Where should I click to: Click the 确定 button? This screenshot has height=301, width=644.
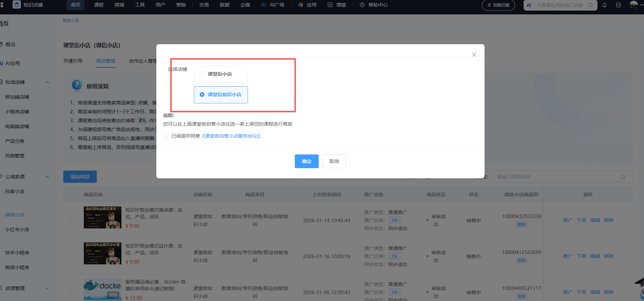pyautogui.click(x=307, y=161)
